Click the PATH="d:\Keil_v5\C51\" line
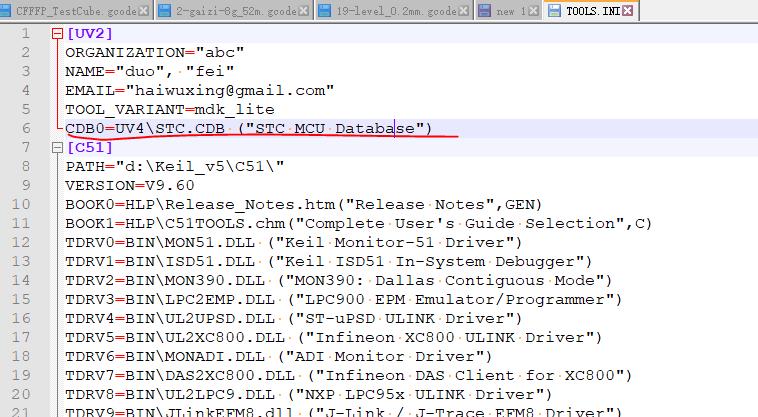 tap(175, 166)
